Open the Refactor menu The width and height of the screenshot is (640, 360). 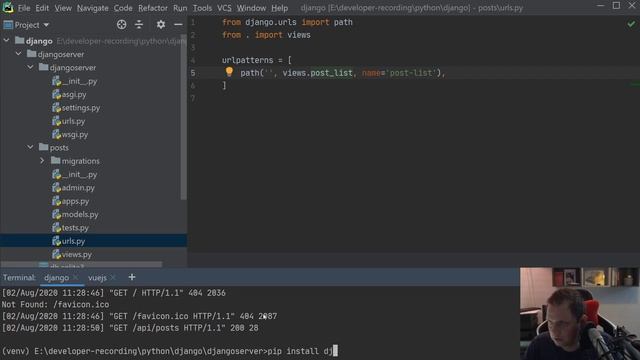coord(153,8)
